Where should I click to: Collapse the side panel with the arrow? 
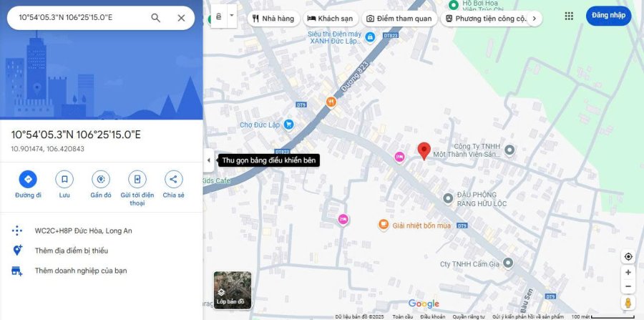208,160
